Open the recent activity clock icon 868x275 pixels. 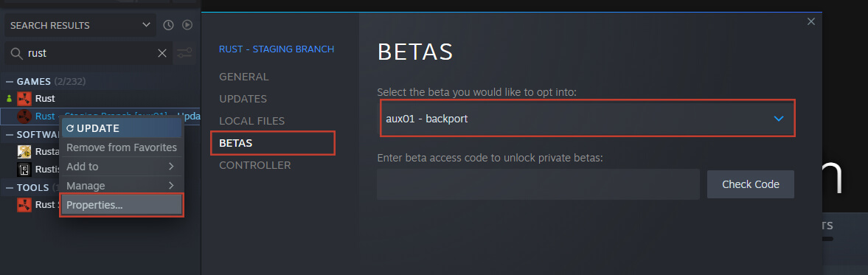click(169, 25)
